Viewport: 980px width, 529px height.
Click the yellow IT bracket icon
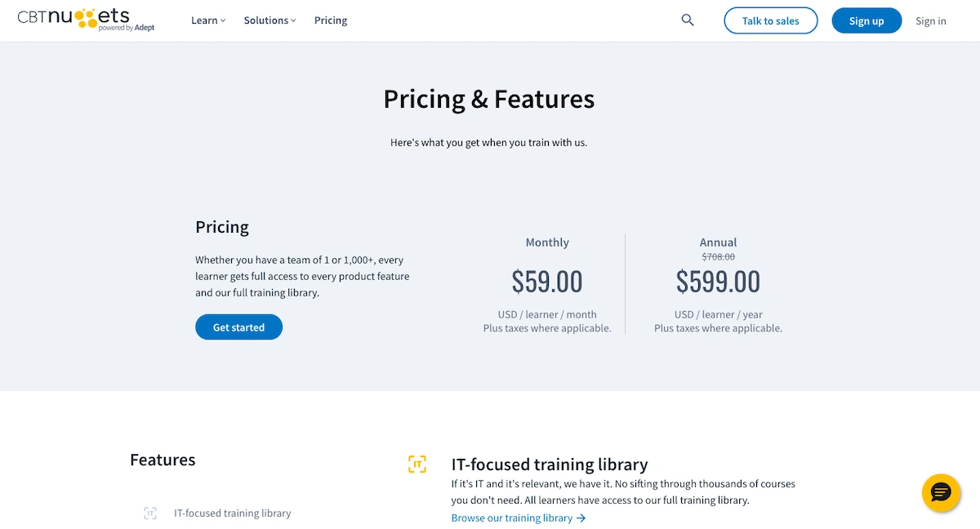click(x=416, y=465)
